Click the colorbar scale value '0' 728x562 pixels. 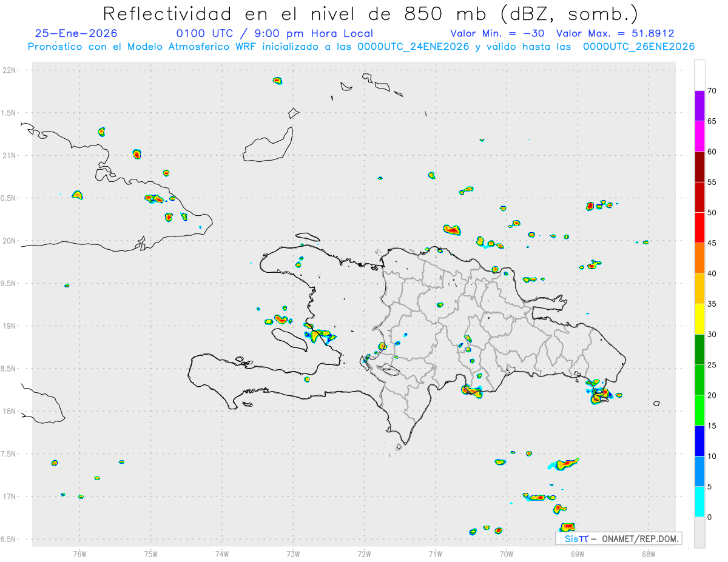click(710, 517)
